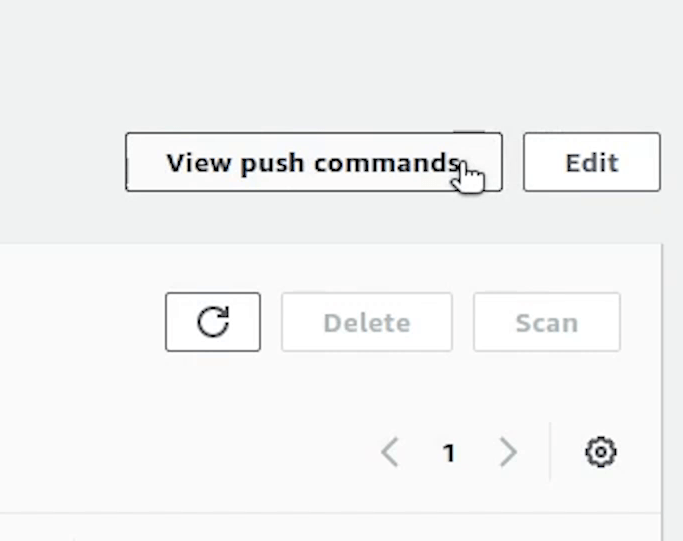
Task: Show push commands for this repository
Action: click(313, 162)
